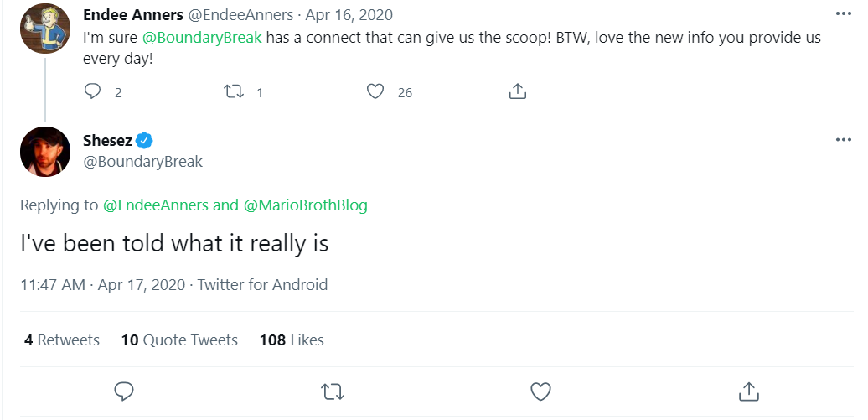Open @MarioBrothBlog in Replying to line
This screenshot has width=868, height=420.
tap(305, 205)
